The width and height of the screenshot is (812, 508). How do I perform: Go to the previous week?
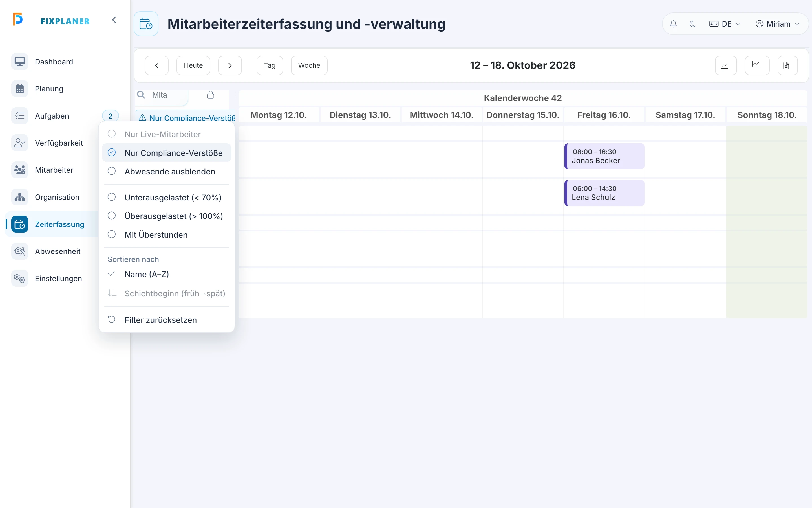pos(157,65)
